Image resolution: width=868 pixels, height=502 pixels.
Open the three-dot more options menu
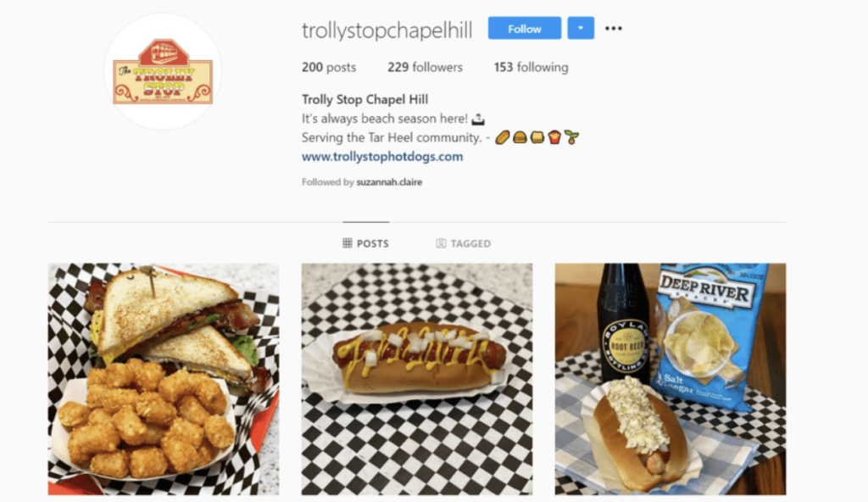614,28
